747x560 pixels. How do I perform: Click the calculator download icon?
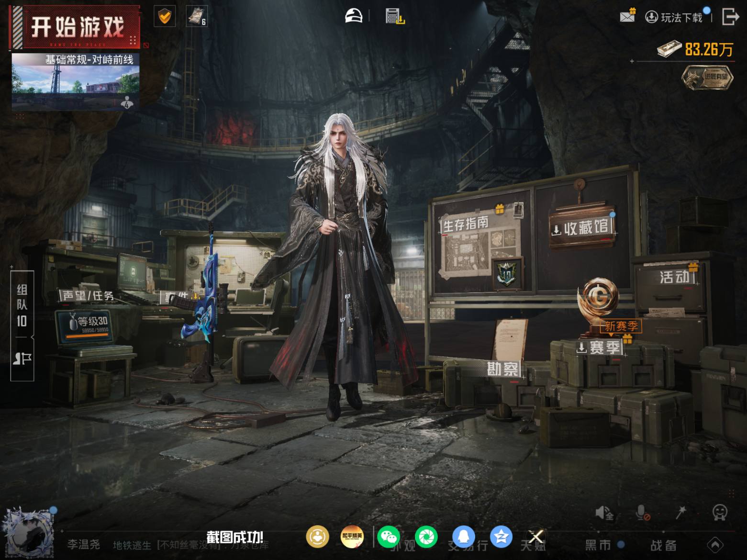click(395, 17)
